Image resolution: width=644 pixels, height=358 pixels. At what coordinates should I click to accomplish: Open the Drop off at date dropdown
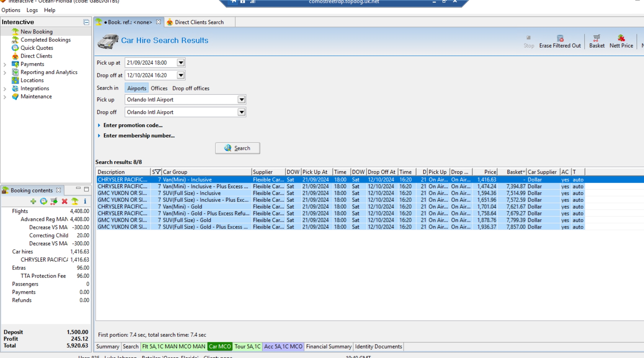(x=181, y=75)
